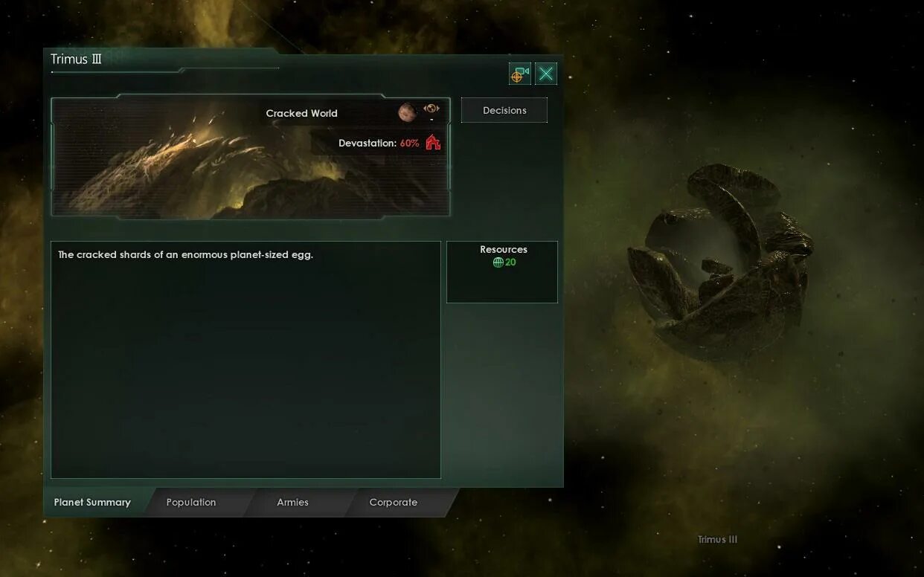Select the Planet Summary tab
Viewport: 924px width, 577px height.
click(92, 502)
